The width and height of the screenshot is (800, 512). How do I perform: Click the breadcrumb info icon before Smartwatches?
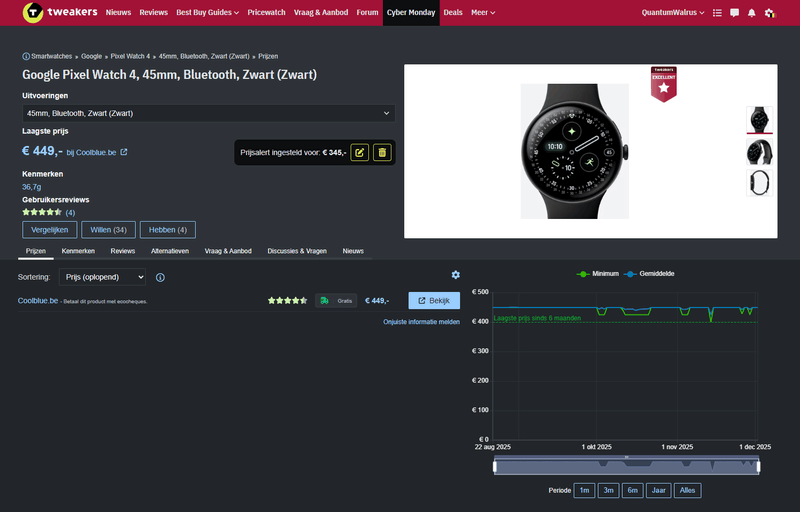coord(26,56)
